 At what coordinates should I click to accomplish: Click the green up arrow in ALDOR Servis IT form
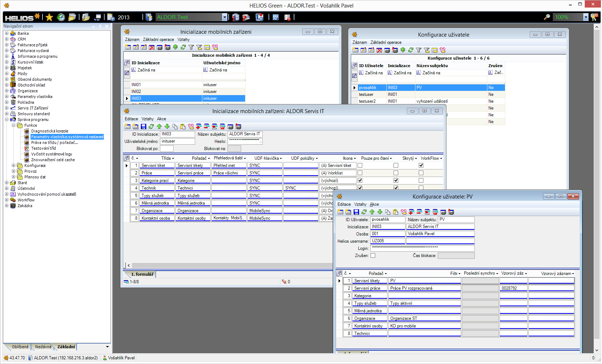point(159,126)
